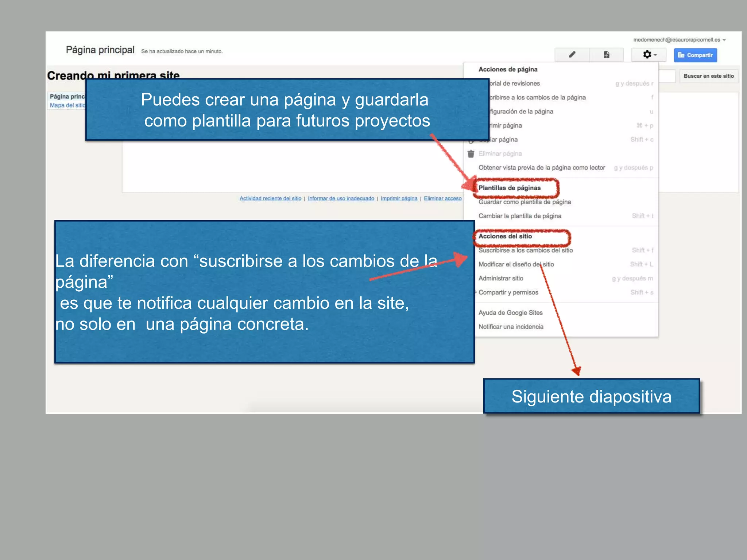Click the search field beside Buscar button

667,76
